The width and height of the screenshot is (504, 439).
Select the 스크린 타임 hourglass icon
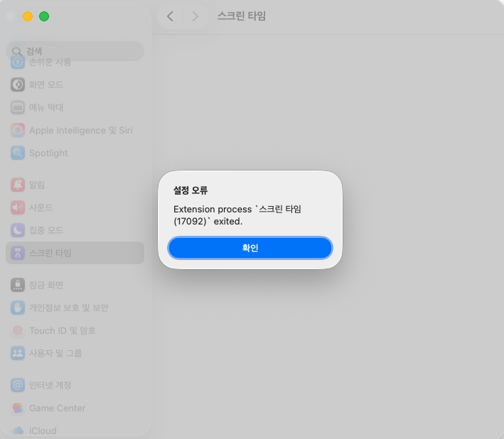click(x=18, y=253)
